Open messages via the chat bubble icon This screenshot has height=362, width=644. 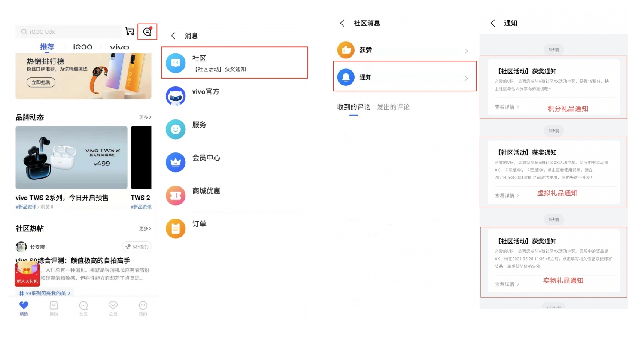pos(147,31)
